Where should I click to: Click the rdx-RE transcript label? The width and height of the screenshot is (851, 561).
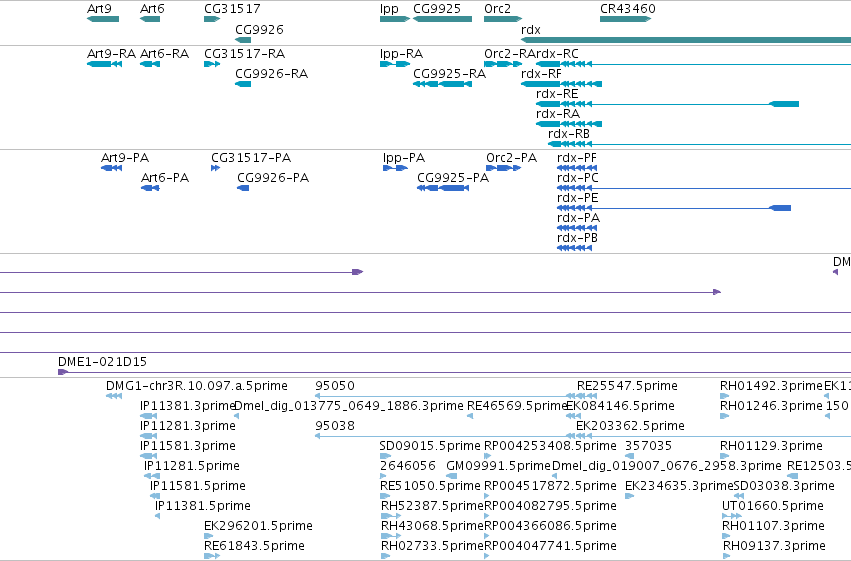click(557, 94)
